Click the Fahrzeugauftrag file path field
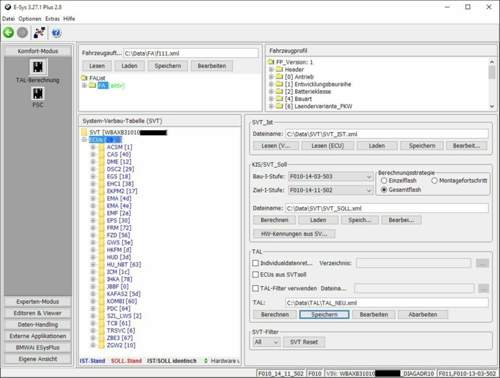The height and width of the screenshot is (378, 500). click(x=191, y=53)
